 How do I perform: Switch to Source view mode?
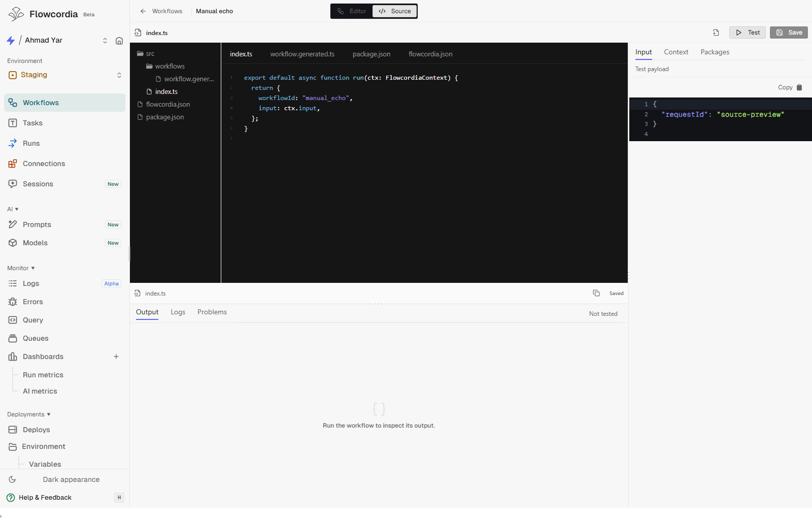(x=395, y=11)
